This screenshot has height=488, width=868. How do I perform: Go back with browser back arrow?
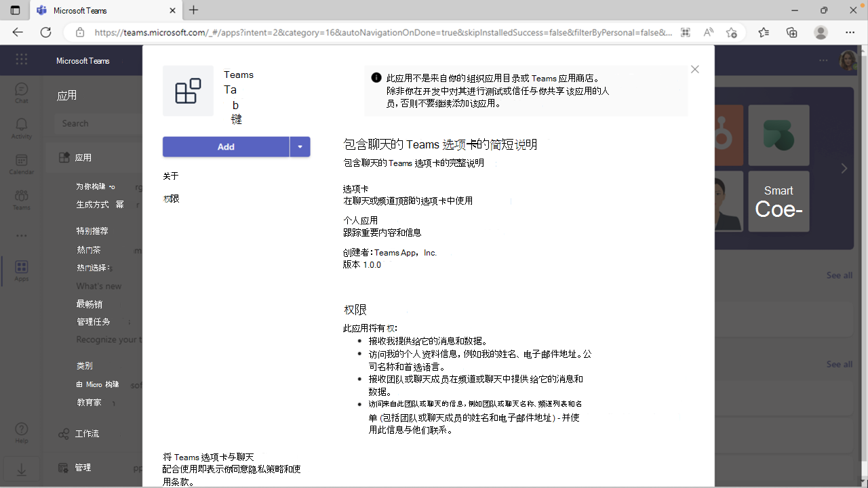(x=18, y=33)
